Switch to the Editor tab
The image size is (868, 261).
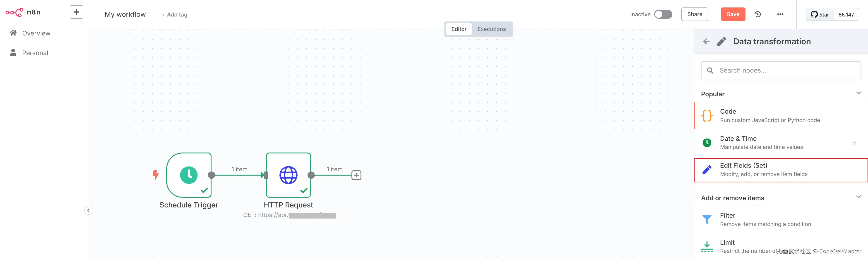tap(459, 29)
